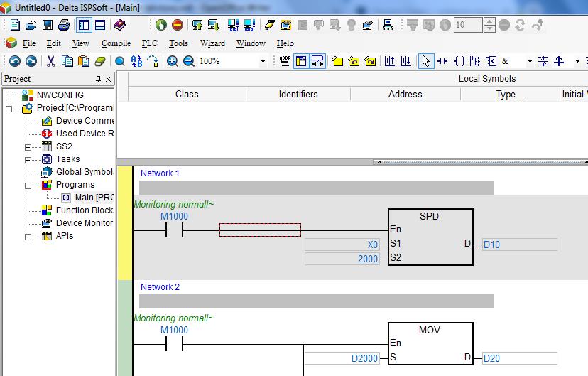Image resolution: width=588 pixels, height=376 pixels.
Task: Open the Compile menu
Action: pos(116,43)
